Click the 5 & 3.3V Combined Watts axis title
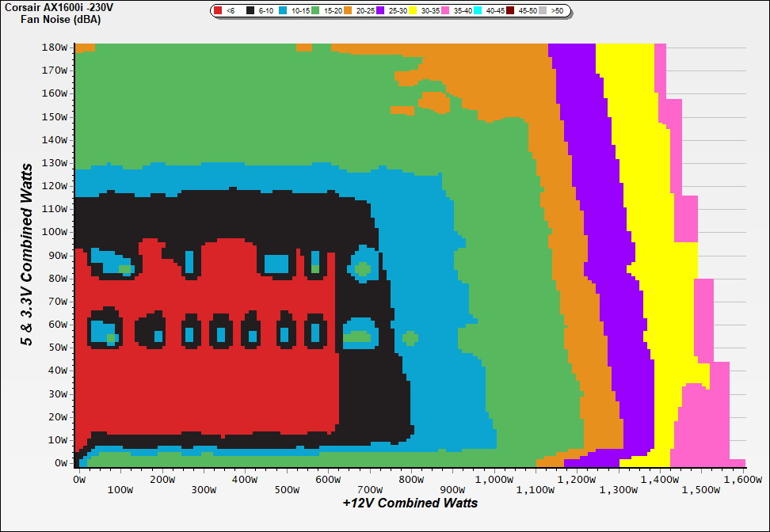Image resolution: width=770 pixels, height=532 pixels. (28, 255)
